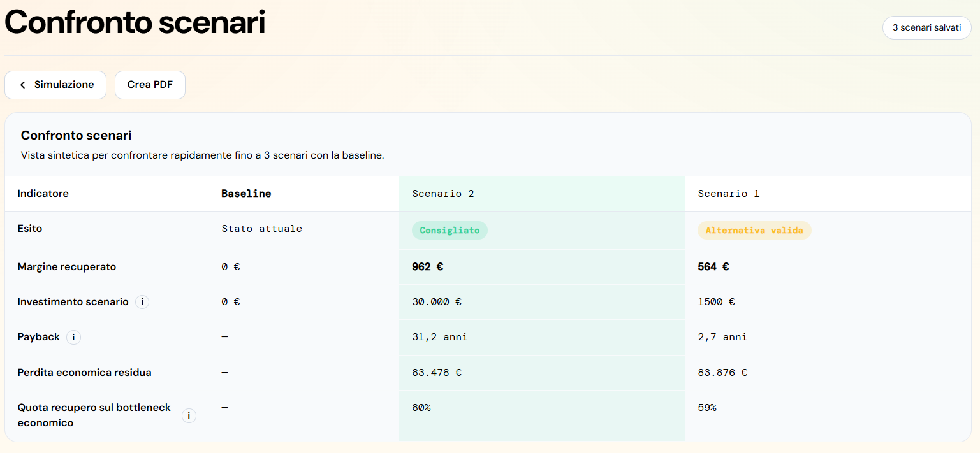Click the Payback row label
The height and width of the screenshot is (453, 980).
pyautogui.click(x=38, y=337)
